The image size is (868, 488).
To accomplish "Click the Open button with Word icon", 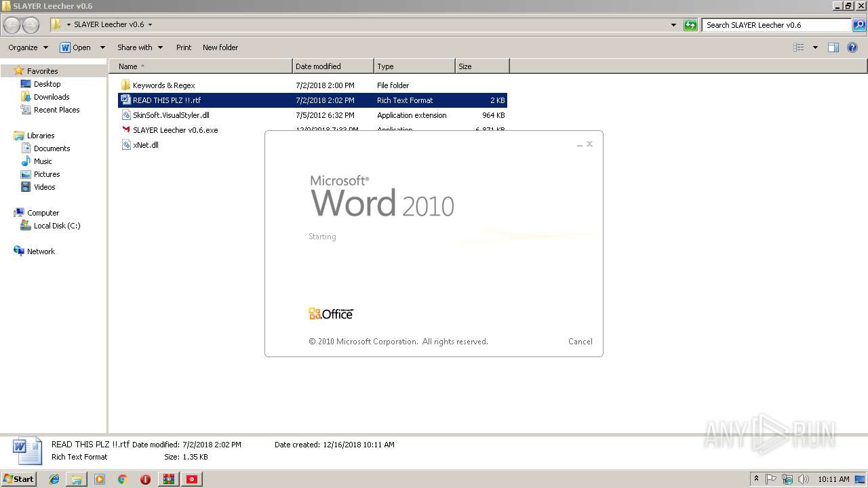I will point(75,47).
